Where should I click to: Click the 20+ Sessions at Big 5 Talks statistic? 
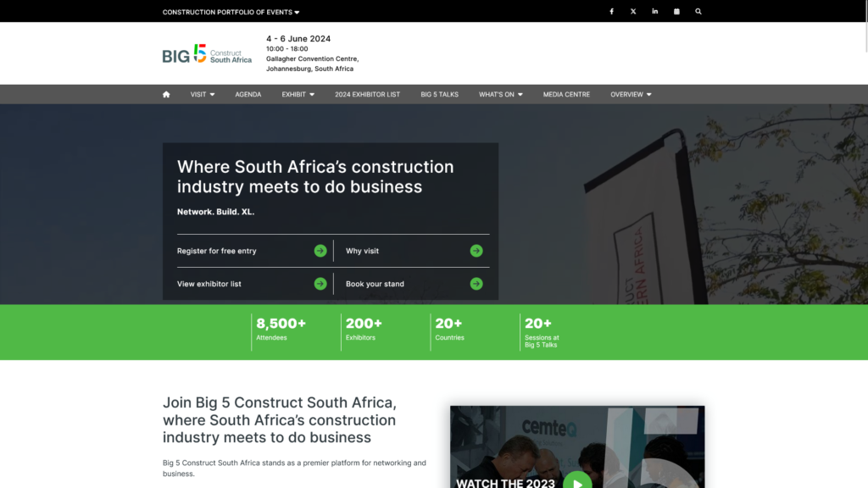click(x=542, y=332)
